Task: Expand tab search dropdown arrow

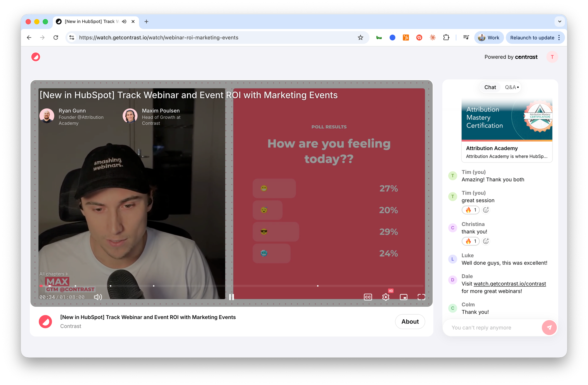Action: click(559, 21)
